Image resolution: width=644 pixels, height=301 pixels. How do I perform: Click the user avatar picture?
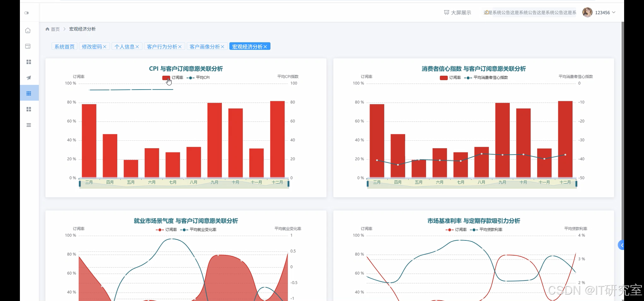(587, 12)
